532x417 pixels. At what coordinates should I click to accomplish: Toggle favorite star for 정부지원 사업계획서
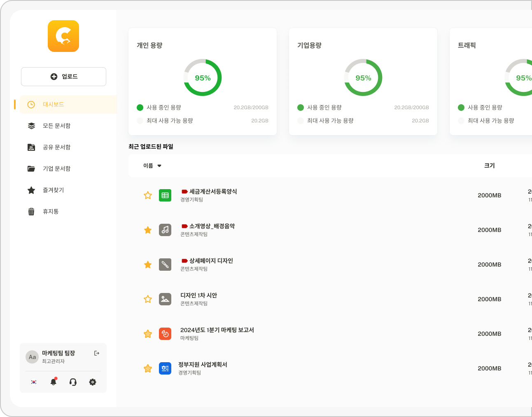pyautogui.click(x=148, y=368)
